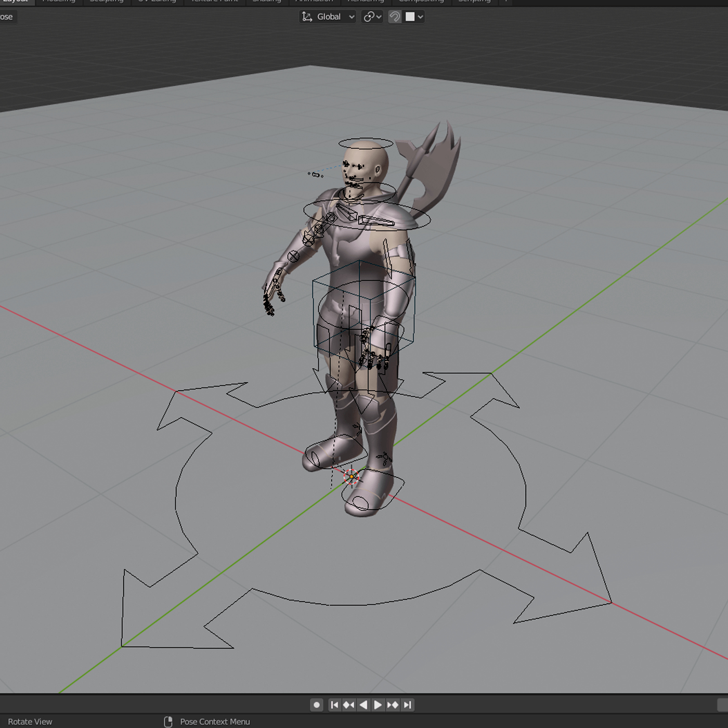Jump to the final frame of the animation
This screenshot has height=728, width=728.
(x=408, y=705)
